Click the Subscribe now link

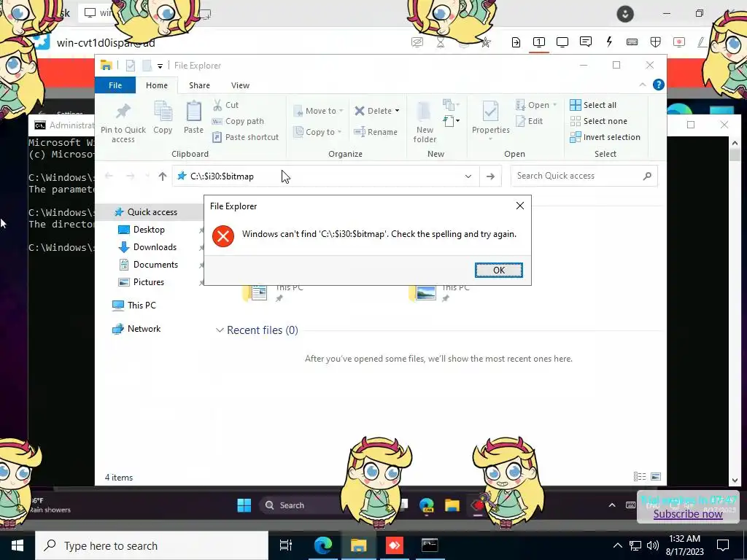coord(687,514)
